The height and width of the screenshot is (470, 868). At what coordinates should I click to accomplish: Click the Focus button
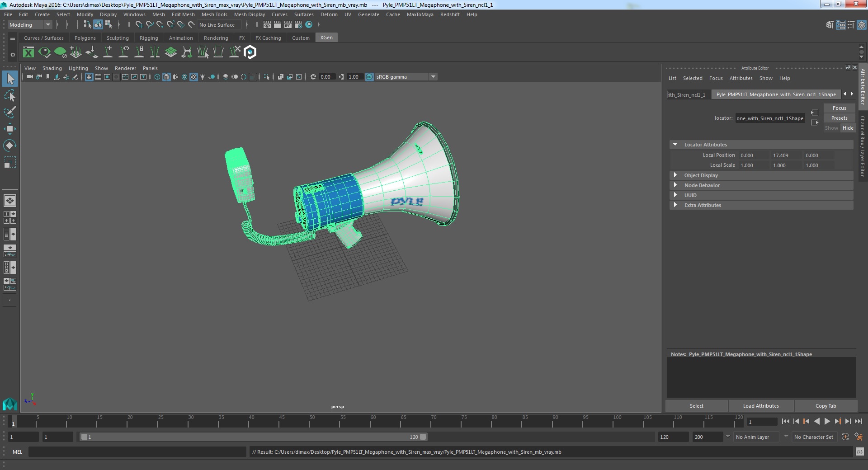(839, 108)
